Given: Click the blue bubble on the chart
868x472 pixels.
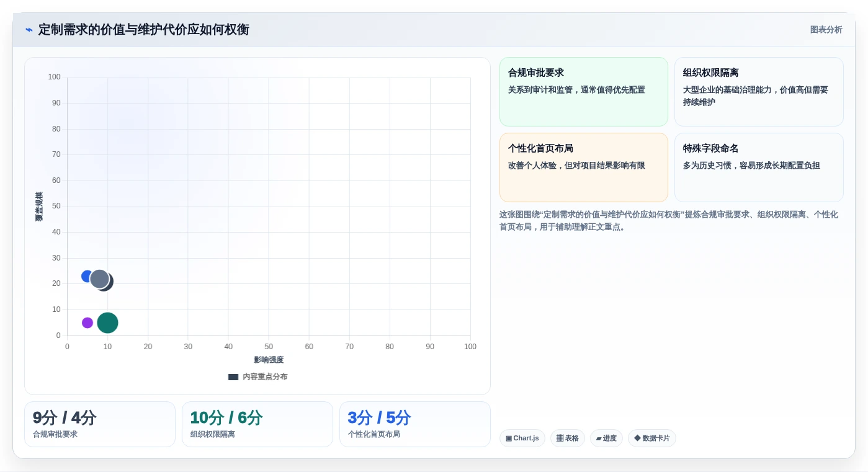Looking at the screenshot, I should (86, 276).
